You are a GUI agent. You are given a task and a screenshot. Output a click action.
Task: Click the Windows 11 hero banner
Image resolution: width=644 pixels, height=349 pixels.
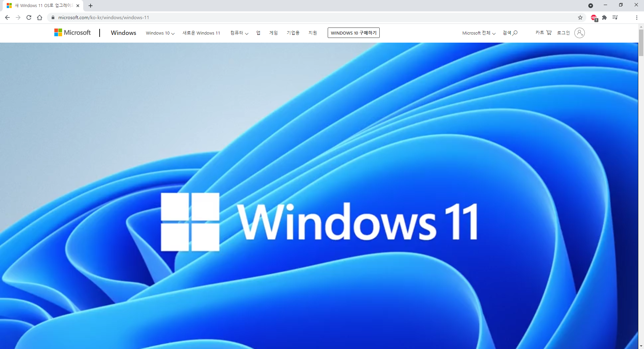pos(319,196)
